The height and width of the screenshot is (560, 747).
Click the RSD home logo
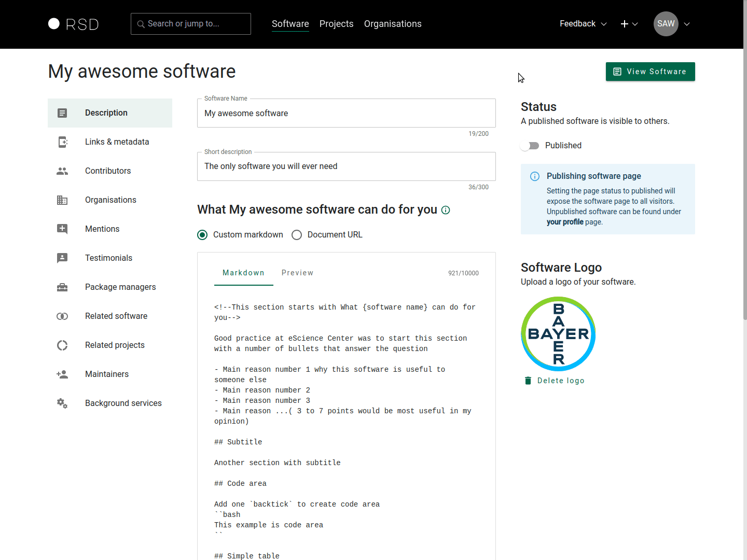(x=73, y=24)
